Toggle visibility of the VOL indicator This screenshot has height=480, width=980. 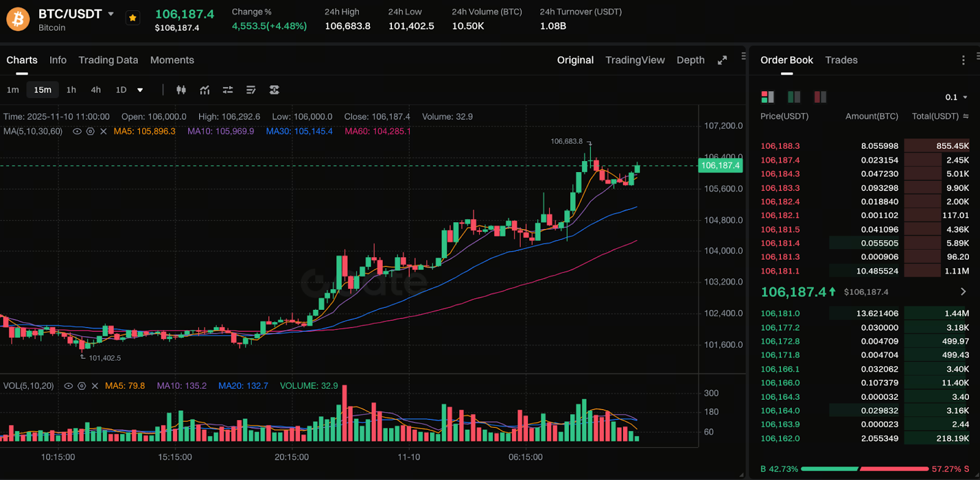[x=69, y=386]
